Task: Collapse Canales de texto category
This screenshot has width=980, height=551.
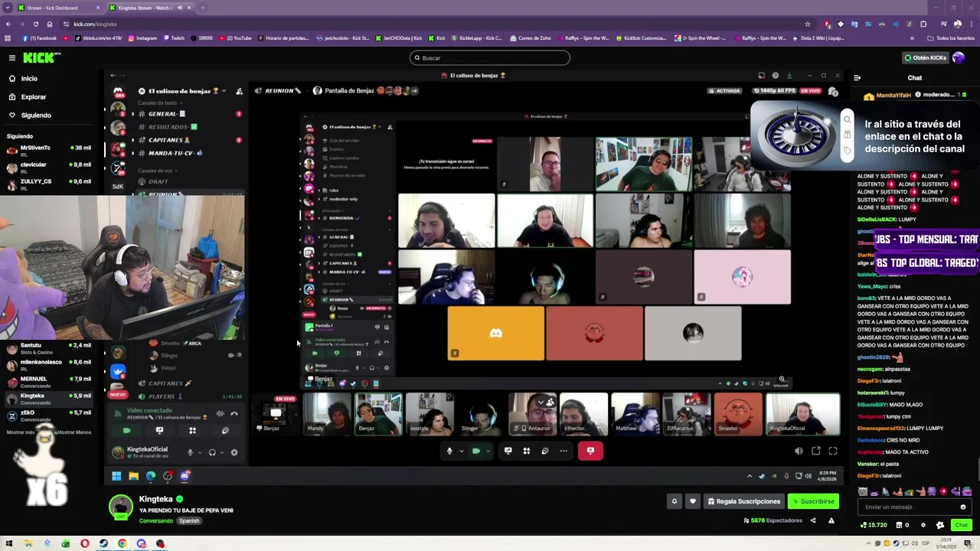Action: click(159, 103)
